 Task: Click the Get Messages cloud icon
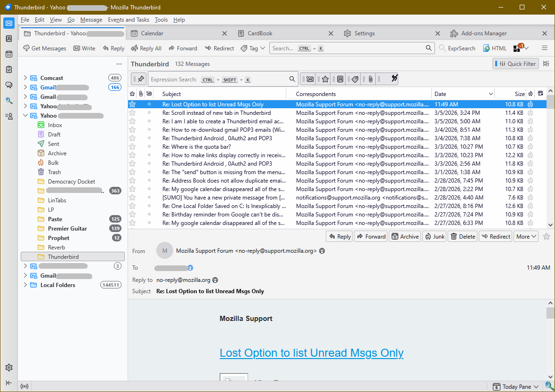pos(26,48)
